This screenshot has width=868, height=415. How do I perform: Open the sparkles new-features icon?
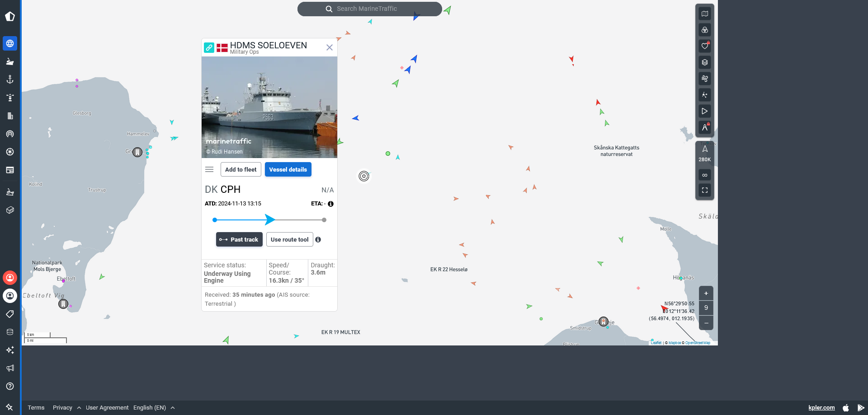click(x=10, y=350)
